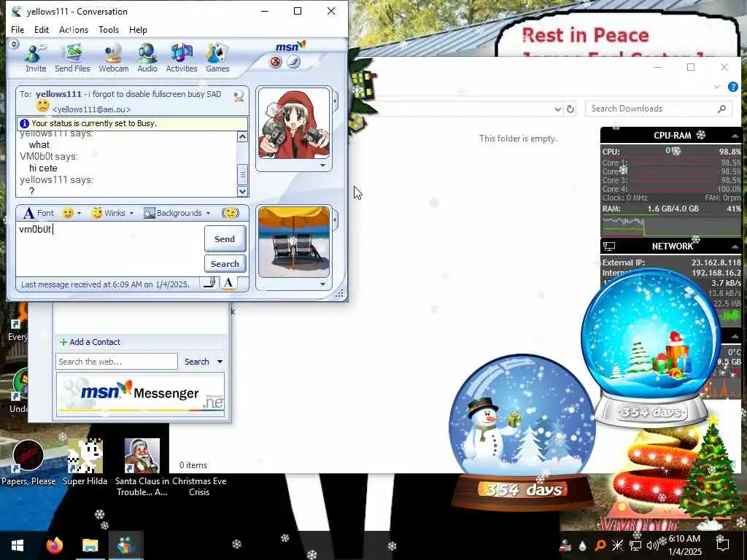
Task: Open the Font settings in the message toolbar
Action: 39,213
